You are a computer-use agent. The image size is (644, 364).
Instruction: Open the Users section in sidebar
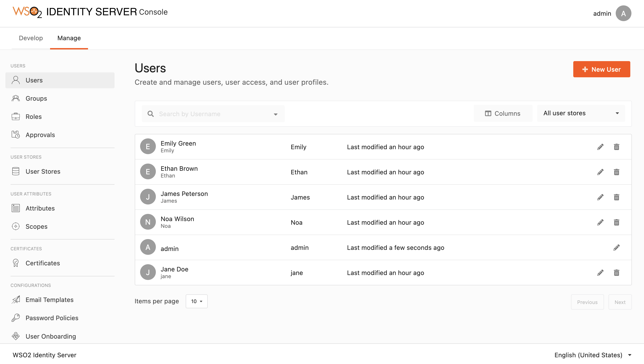coord(34,80)
